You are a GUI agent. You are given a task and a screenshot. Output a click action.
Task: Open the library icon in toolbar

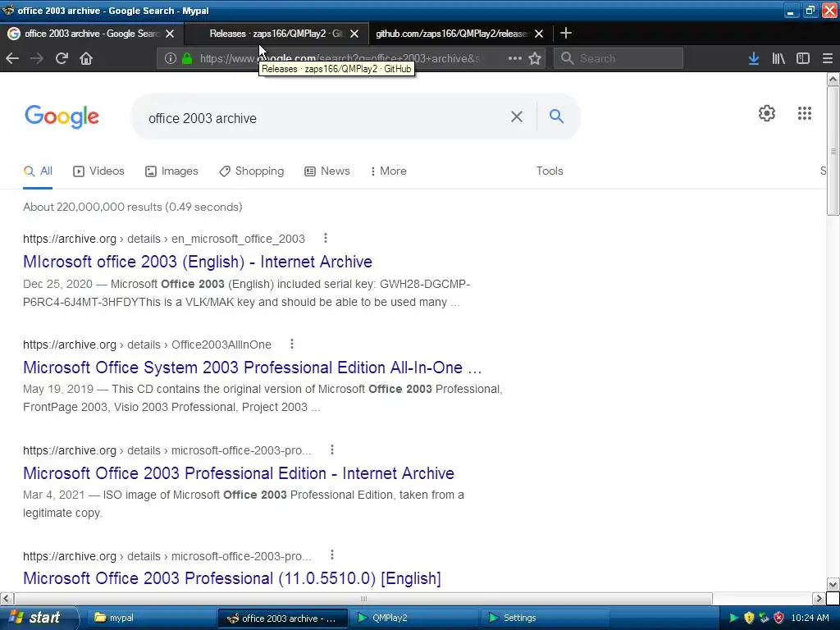(778, 58)
